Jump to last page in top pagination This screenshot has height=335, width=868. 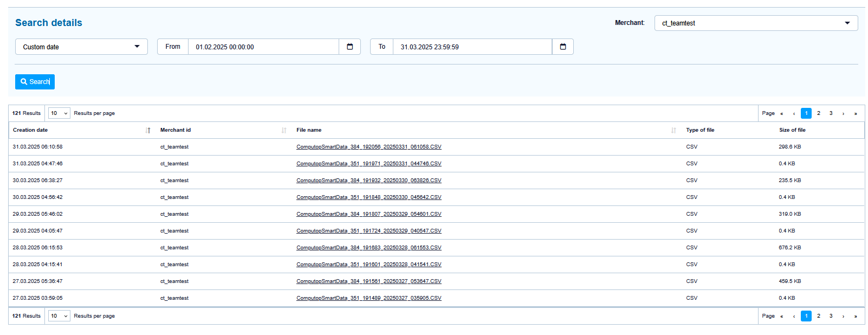pos(856,113)
